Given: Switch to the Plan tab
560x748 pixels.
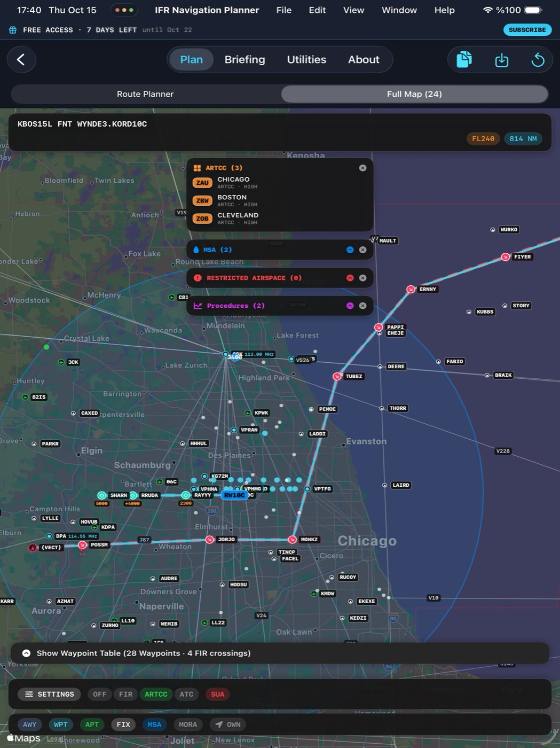Looking at the screenshot, I should point(191,59).
